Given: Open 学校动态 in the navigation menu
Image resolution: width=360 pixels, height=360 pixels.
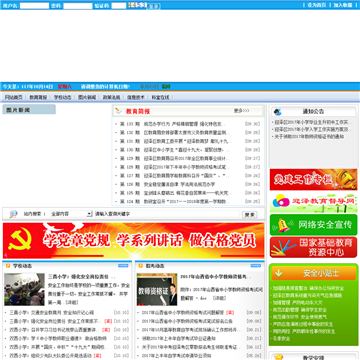Looking at the screenshot, I should tap(63, 97).
